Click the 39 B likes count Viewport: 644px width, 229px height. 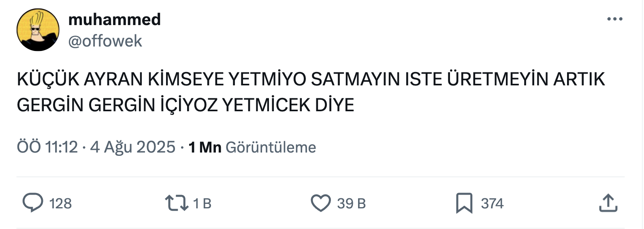click(x=352, y=204)
